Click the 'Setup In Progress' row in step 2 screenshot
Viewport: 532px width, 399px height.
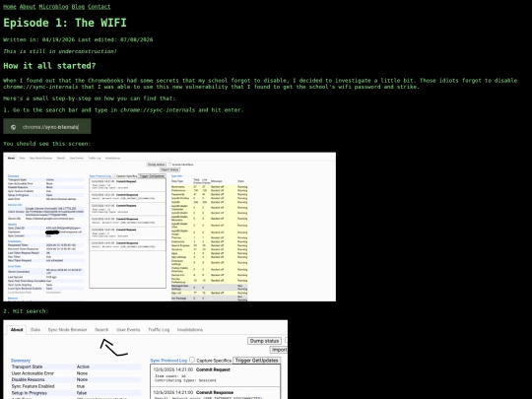76,392
